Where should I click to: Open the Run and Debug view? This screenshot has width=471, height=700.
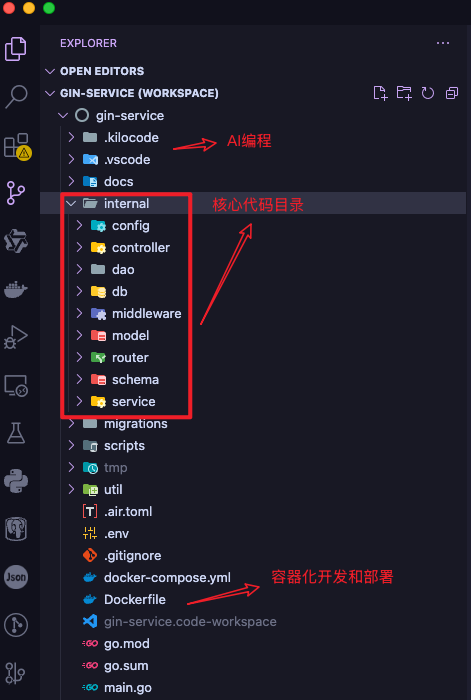[x=16, y=338]
